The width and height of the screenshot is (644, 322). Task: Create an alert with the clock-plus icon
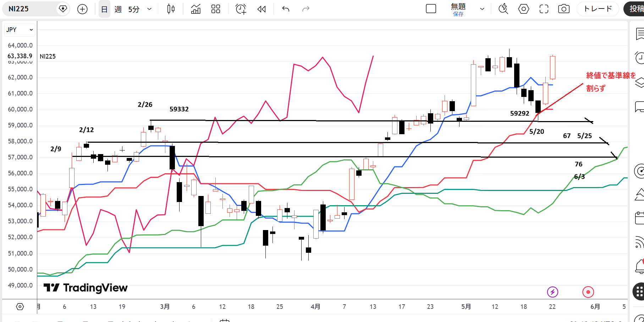click(x=241, y=9)
